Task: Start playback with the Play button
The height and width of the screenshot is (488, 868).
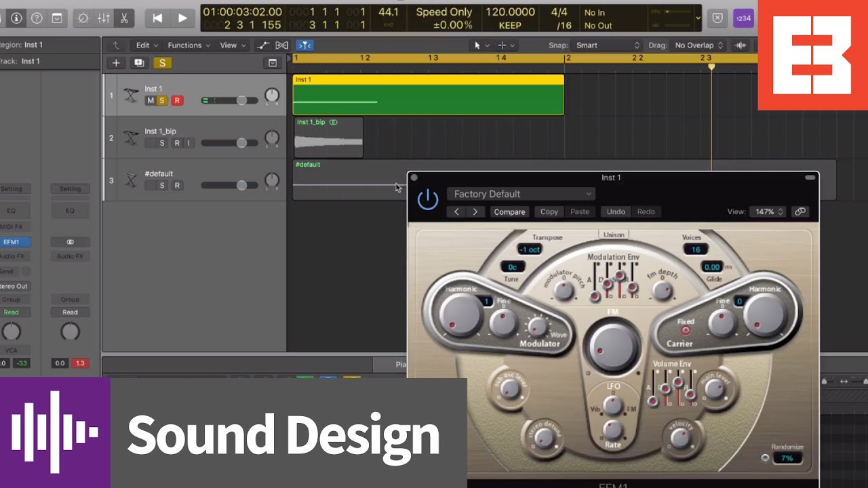Action: click(182, 18)
